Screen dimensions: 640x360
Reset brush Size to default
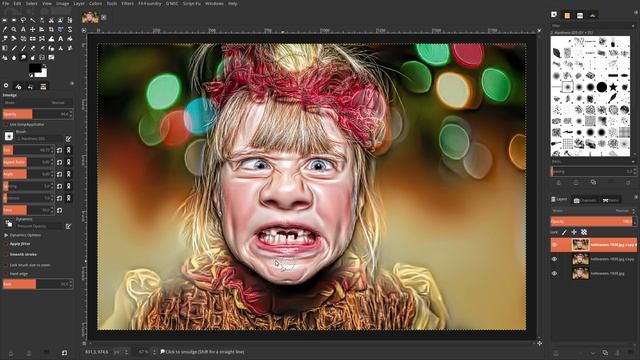coord(60,150)
